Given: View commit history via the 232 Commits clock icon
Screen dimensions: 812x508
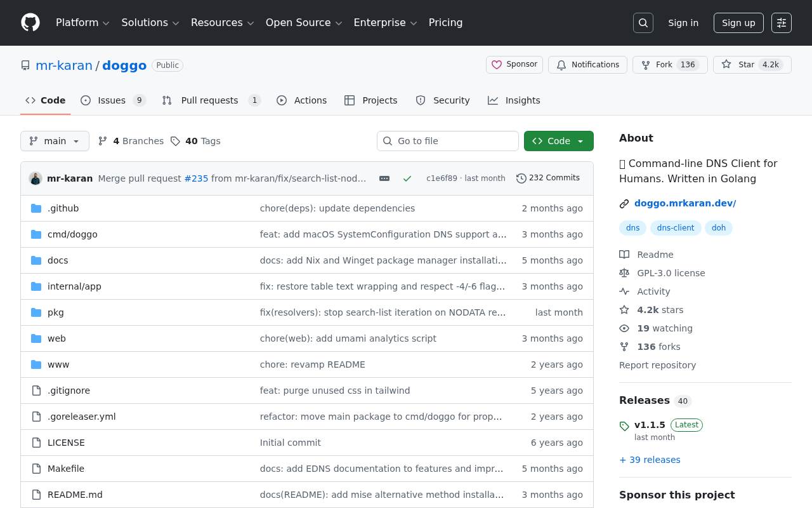Looking at the screenshot, I should point(521,178).
